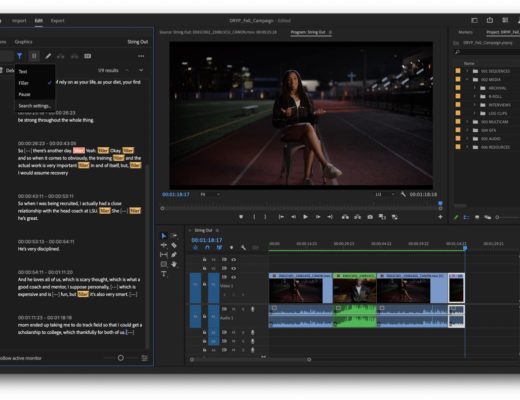Click the add marker icon in timeline header
This screenshot has height=400, width=520.
tap(231, 247)
